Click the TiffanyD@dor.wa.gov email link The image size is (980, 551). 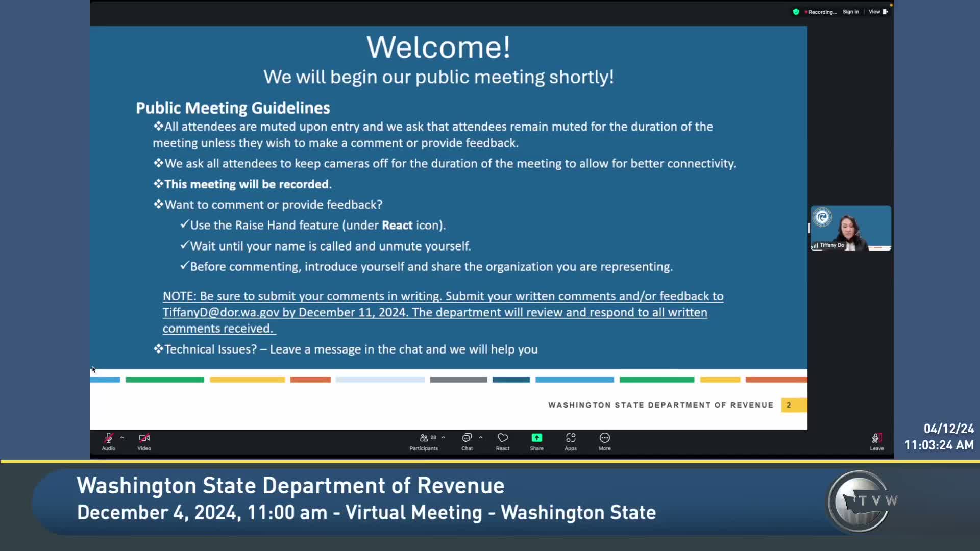click(x=221, y=312)
